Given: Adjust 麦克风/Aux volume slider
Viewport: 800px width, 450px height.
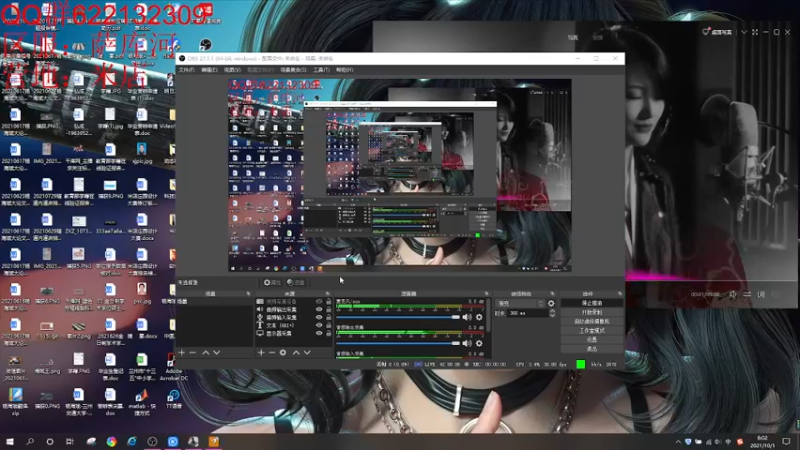Looking at the screenshot, I should 398,317.
